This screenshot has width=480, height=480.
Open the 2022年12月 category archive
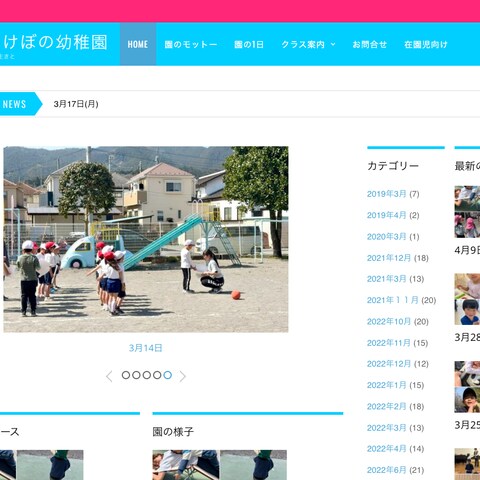pyautogui.click(x=389, y=364)
